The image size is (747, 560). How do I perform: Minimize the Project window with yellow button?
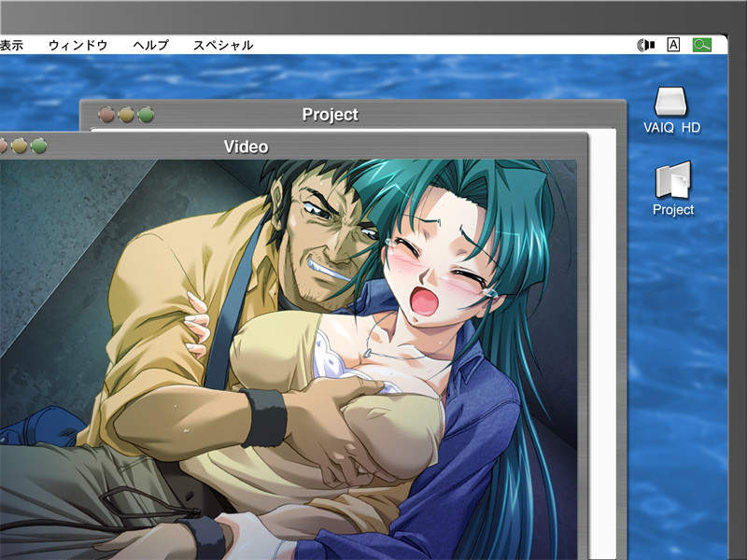click(x=126, y=114)
